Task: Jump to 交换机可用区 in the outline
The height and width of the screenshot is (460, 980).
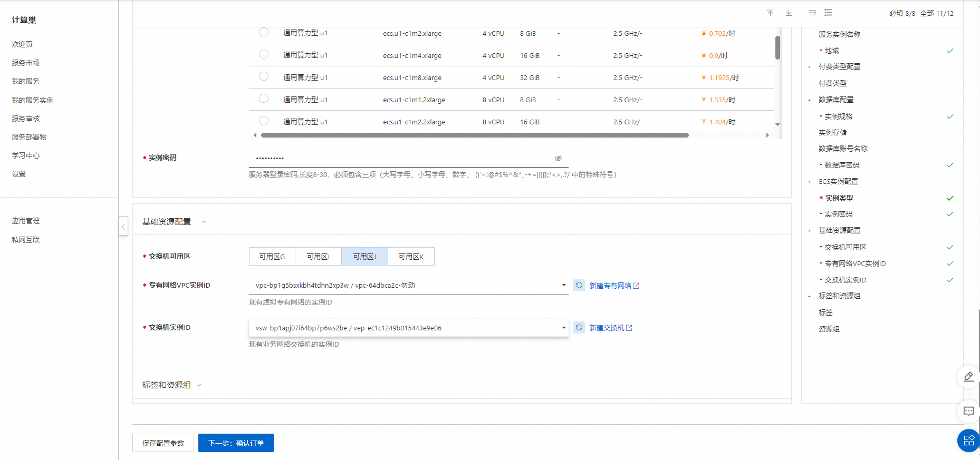Action: [846, 247]
